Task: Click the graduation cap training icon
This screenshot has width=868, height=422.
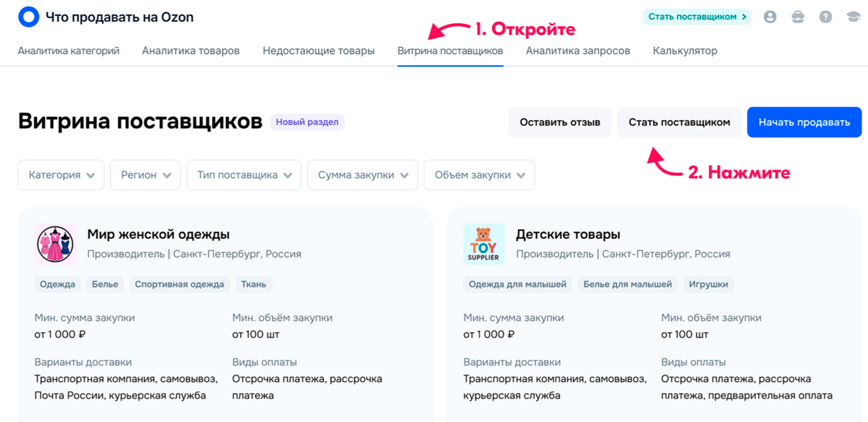Action: click(x=853, y=17)
